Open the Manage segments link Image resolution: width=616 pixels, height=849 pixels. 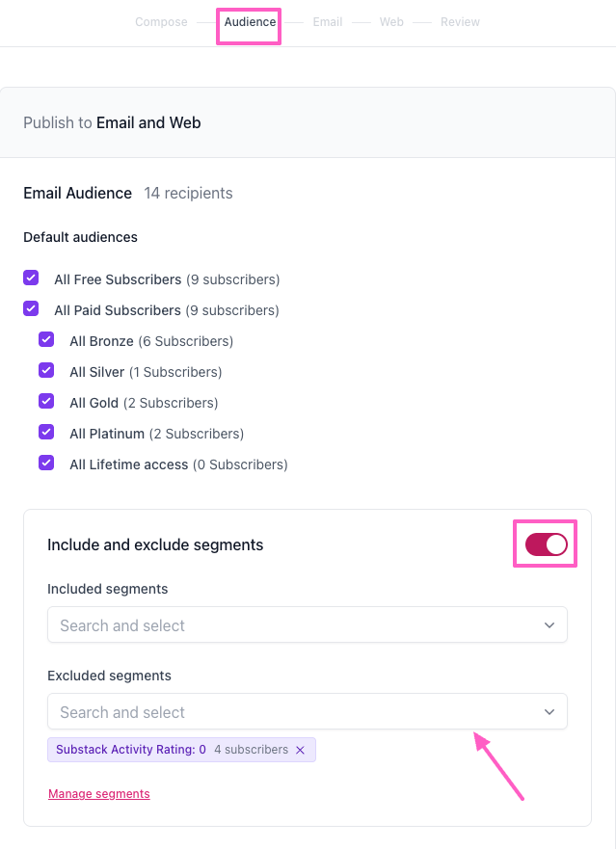(x=99, y=794)
